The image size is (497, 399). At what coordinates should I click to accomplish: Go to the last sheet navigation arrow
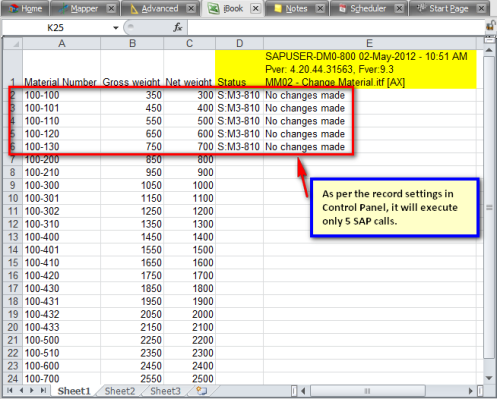(43, 390)
